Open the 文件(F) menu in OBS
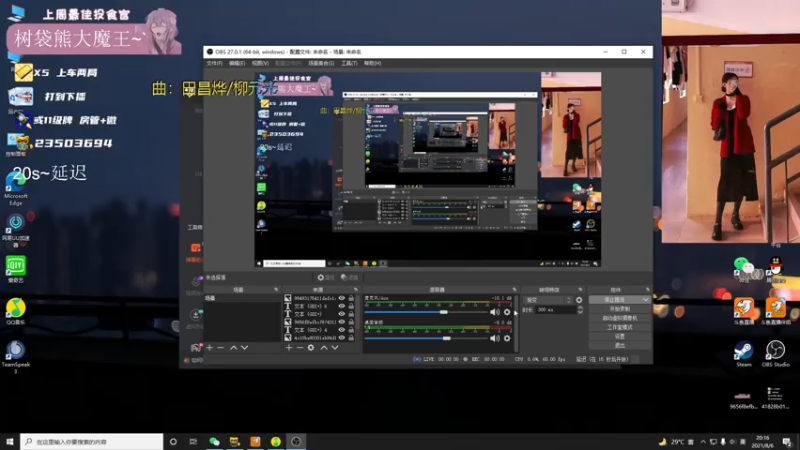The width and height of the screenshot is (800, 450). click(214, 63)
